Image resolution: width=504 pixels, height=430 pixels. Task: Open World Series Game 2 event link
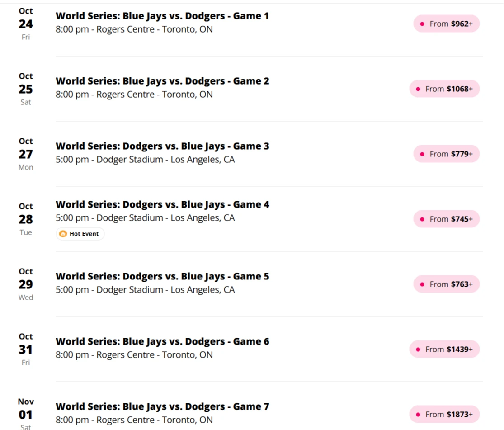pyautogui.click(x=162, y=81)
